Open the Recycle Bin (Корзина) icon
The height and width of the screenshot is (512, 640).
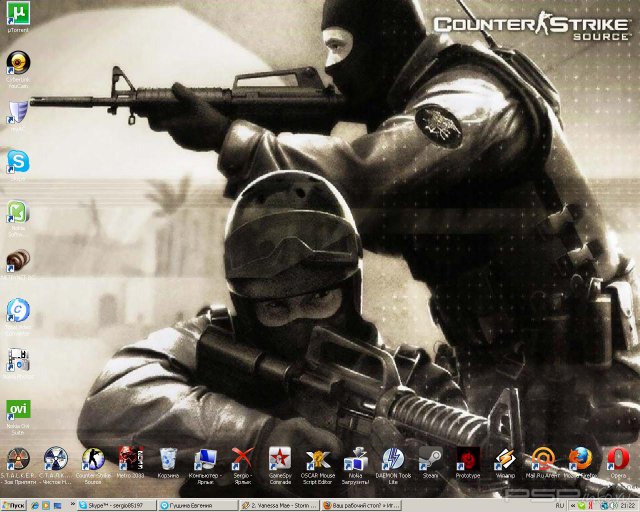click(168, 459)
